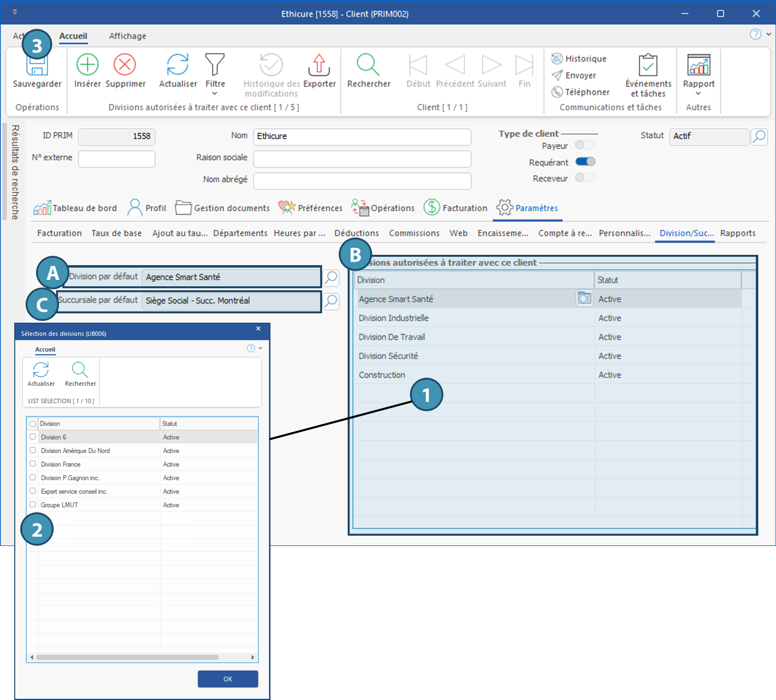Viewport: 776px width, 700px height.
Task: Click the Historique communication icon
Action: point(557,59)
